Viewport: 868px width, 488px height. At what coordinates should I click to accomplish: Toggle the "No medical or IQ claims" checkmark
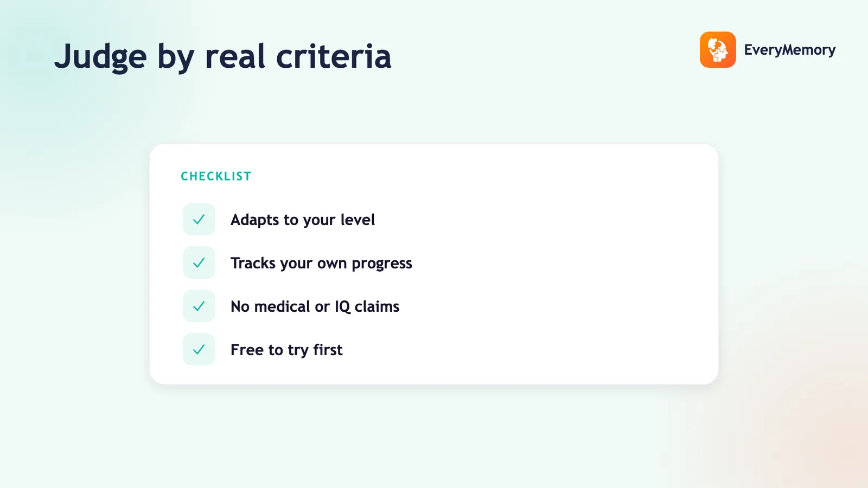click(199, 306)
